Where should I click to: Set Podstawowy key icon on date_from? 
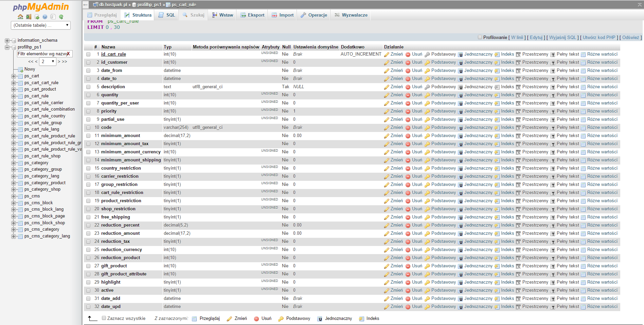tap(427, 71)
